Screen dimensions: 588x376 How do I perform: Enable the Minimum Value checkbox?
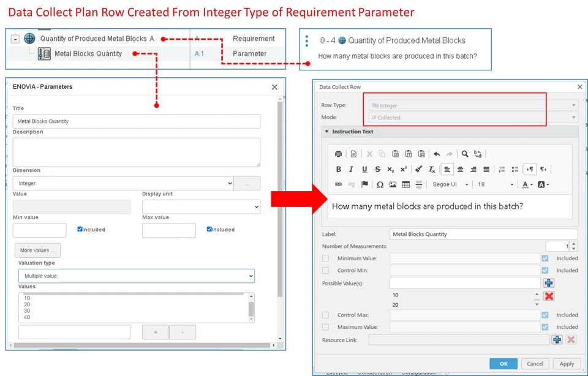(x=325, y=258)
